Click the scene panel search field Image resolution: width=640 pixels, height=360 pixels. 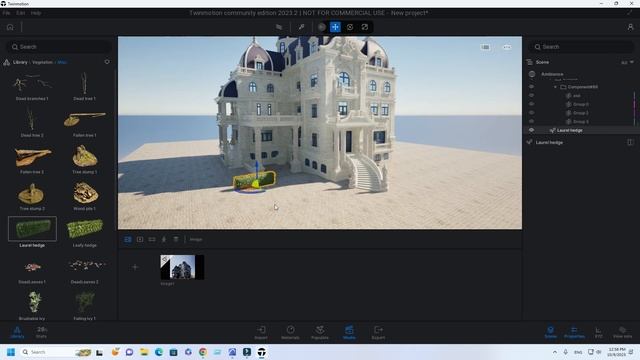tap(582, 47)
